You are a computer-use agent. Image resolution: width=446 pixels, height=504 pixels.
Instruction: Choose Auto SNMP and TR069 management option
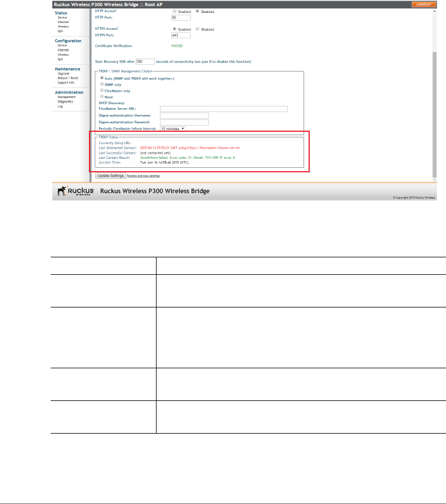(x=102, y=78)
